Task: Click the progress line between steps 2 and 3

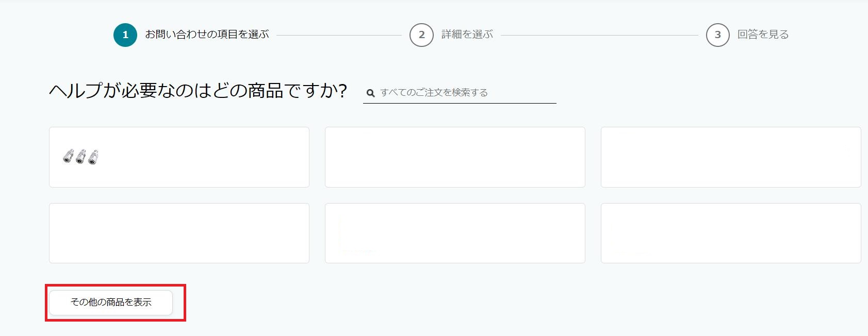Action: coord(599,35)
